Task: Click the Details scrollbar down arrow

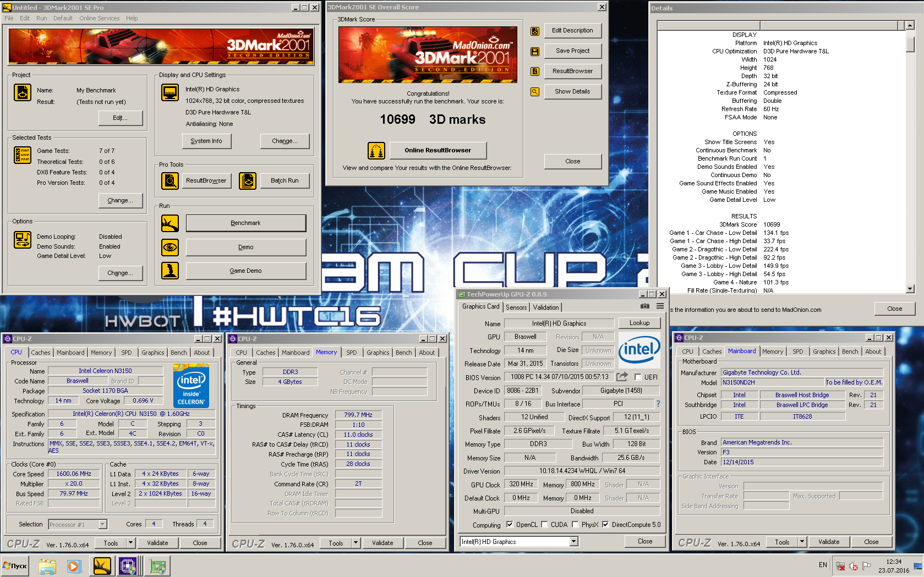Action: pyautogui.click(x=910, y=288)
